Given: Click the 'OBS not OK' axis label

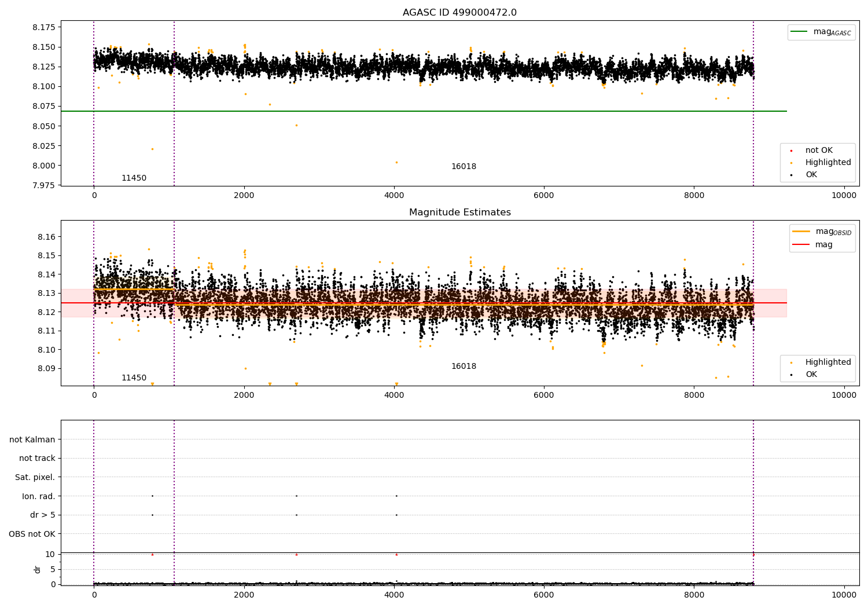Looking at the screenshot, I should [x=32, y=534].
